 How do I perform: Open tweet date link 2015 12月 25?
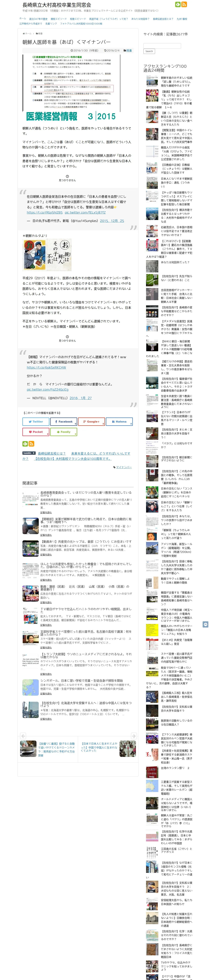(112, 221)
